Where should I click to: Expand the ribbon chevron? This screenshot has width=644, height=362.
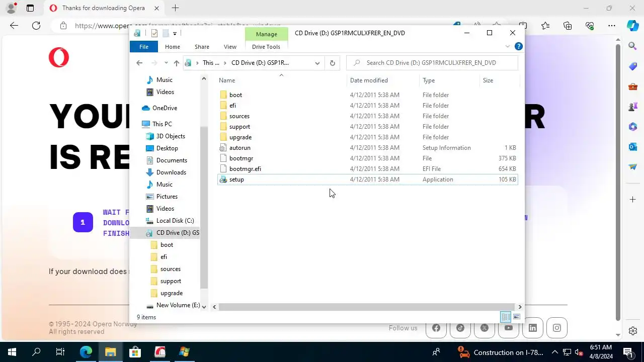[x=507, y=46]
